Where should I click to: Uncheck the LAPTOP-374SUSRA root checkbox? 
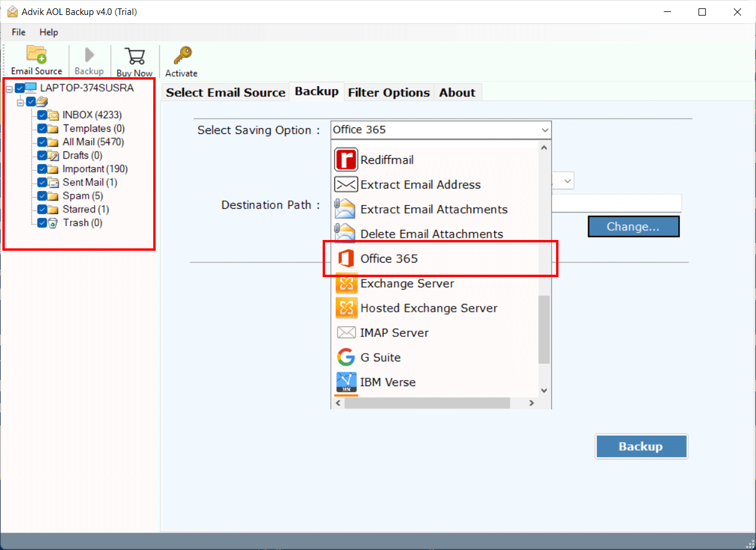pos(20,88)
